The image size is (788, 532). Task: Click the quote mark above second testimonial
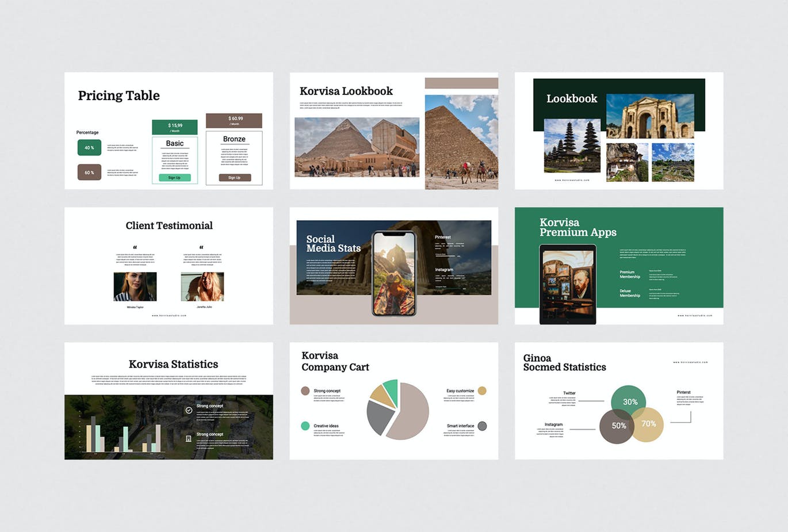coord(201,248)
